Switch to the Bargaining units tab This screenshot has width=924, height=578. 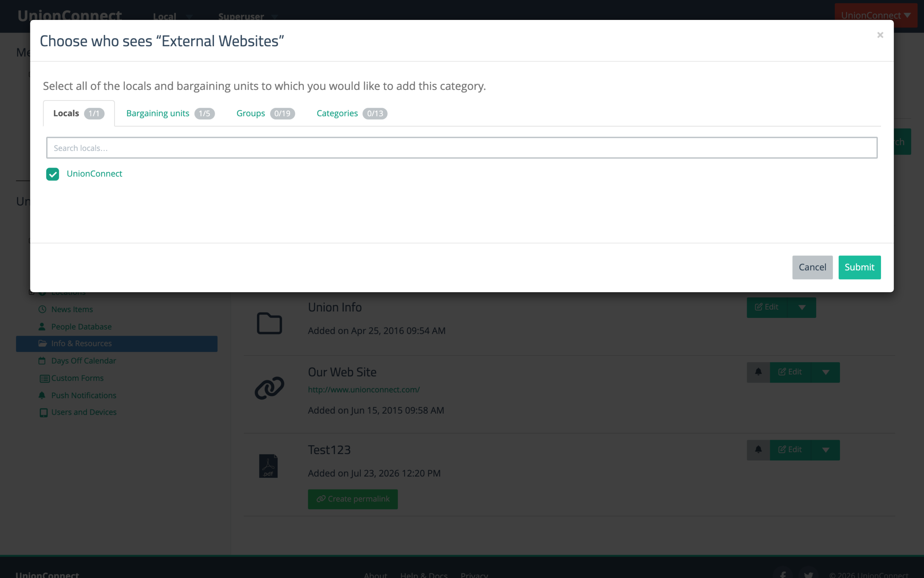[x=170, y=113]
